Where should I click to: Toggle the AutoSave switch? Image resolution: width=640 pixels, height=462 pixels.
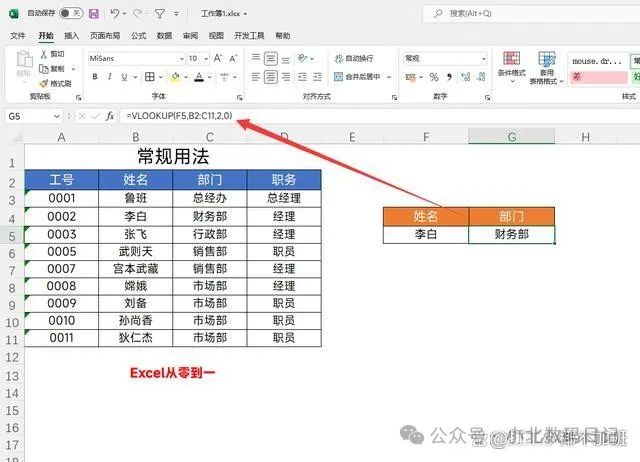click(71, 13)
